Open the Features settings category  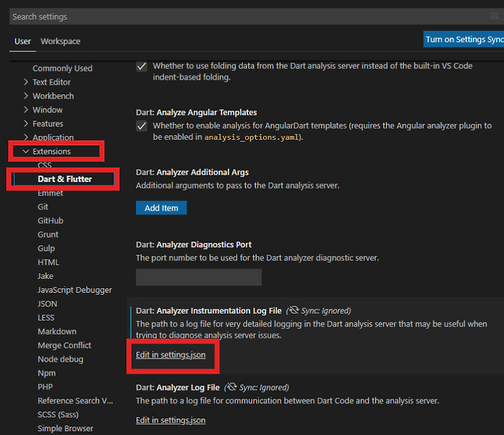(48, 124)
